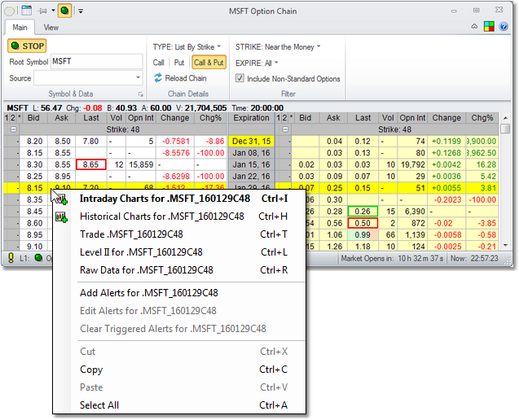The image size is (519, 420).
Task: Click the Historical Charts menu icon
Action: [62, 217]
